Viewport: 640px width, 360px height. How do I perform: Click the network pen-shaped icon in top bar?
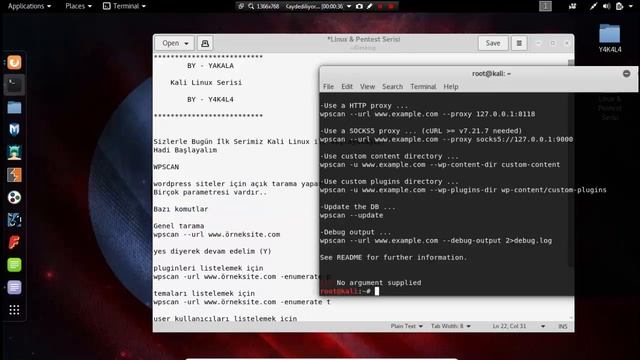coord(593,6)
